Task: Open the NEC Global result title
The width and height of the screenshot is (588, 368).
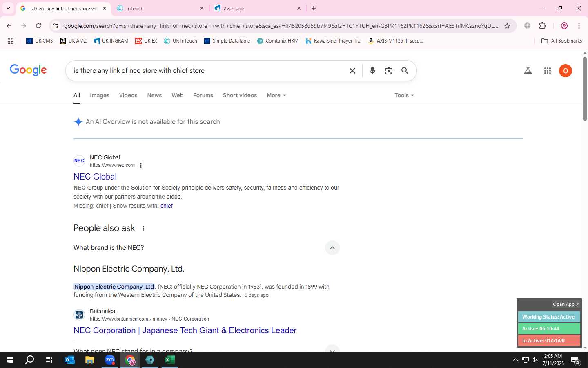Action: tap(95, 177)
